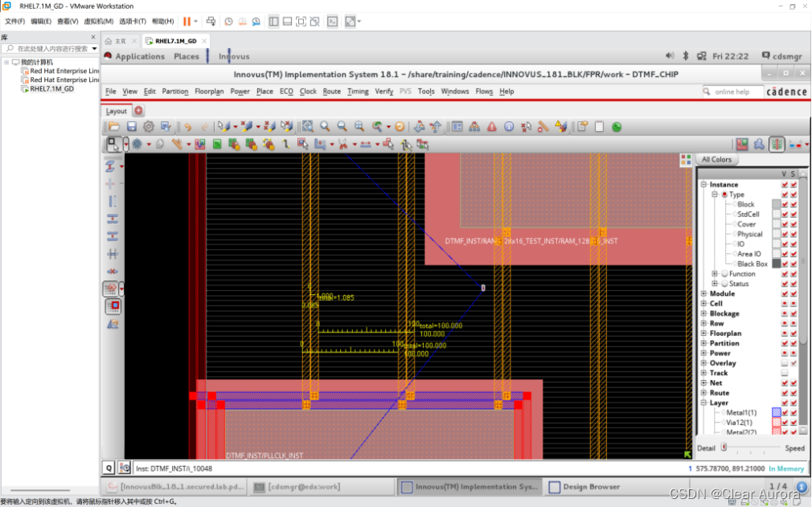Toggle visibility checkbox for Instance
Image resolution: width=812 pixels, height=507 pixels.
pyautogui.click(x=785, y=185)
